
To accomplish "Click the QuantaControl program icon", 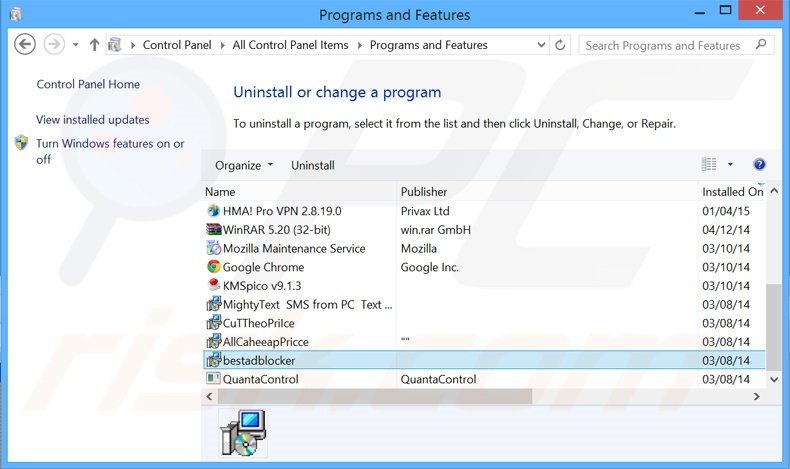I will [x=214, y=378].
